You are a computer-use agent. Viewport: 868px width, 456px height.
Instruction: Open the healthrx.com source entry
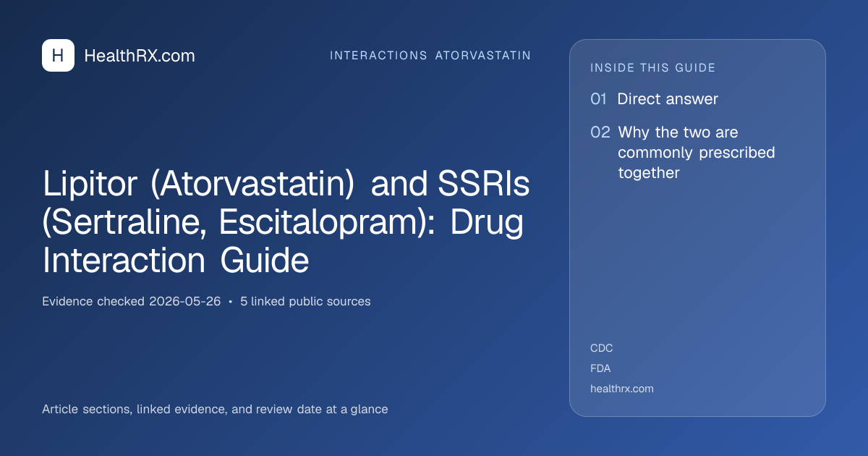622,389
